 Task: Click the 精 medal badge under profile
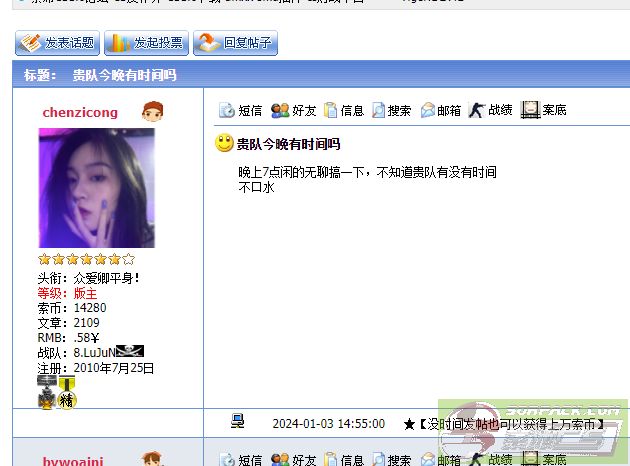coord(67,399)
